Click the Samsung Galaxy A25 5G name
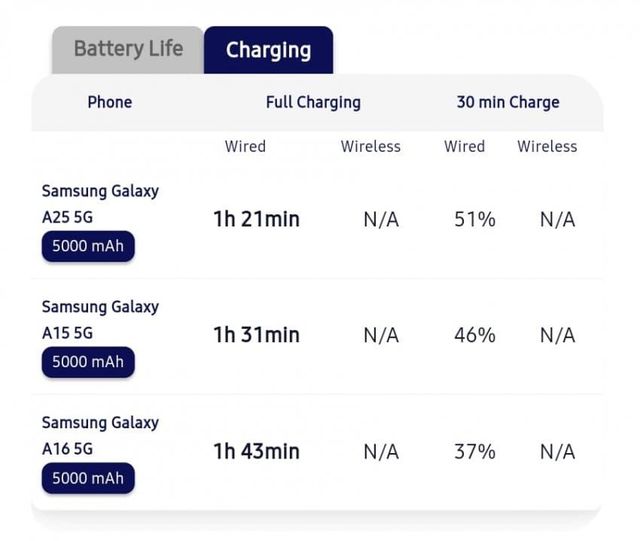 [100, 203]
